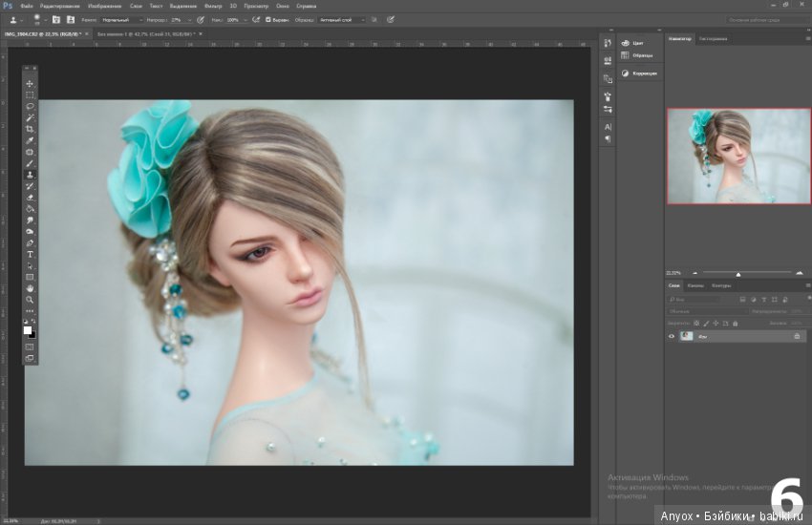Viewport: 812px width, 525px height.
Task: Toggle pressure for opacity button
Action: pos(201,20)
